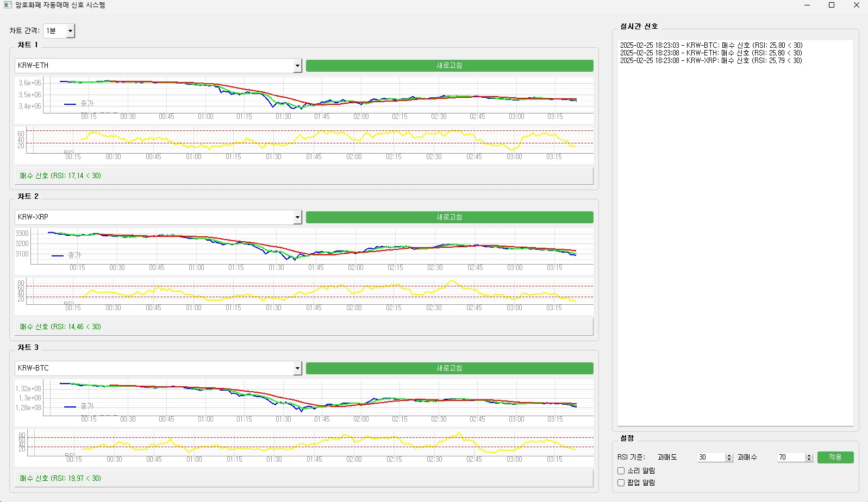Enable the 팝업 알림 popup alert checkbox
Viewport: 868px width, 502px height.
(621, 483)
